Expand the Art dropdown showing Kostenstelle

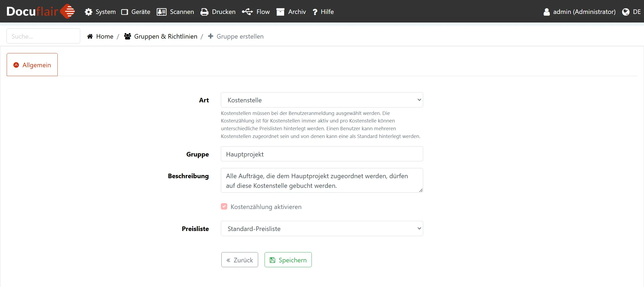322,100
